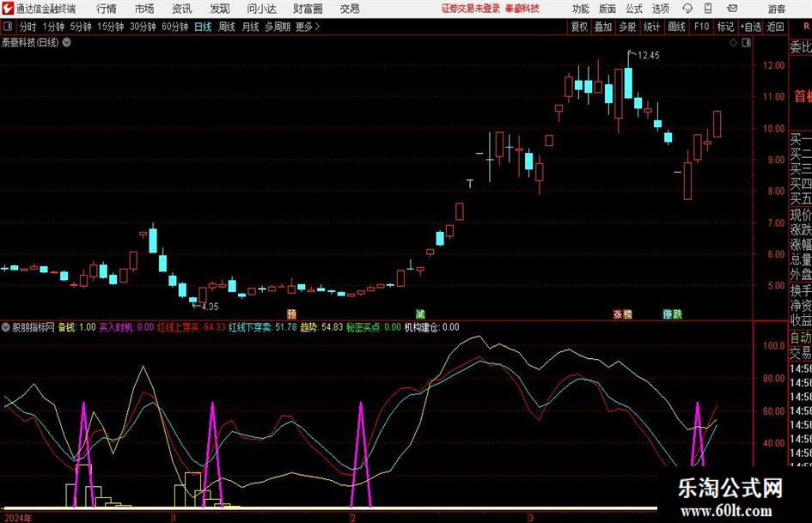812x523 pixels.
Task: Open the 选项 menu
Action: coord(660,9)
